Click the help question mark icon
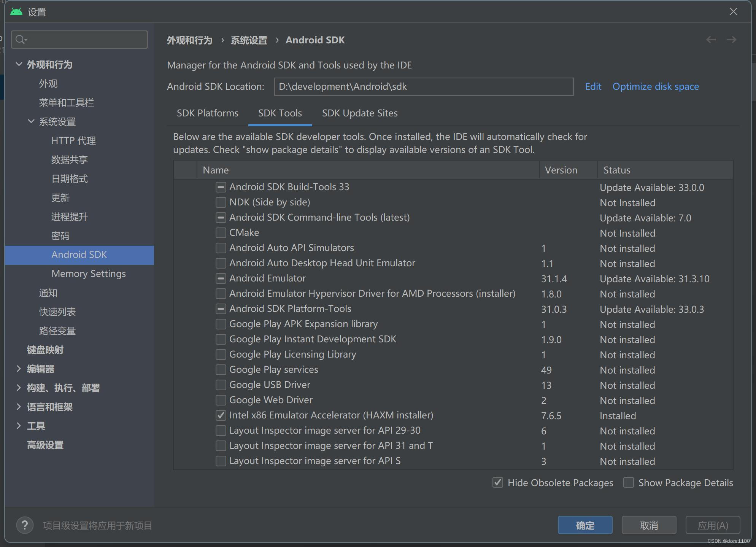756x547 pixels. pos(25,525)
